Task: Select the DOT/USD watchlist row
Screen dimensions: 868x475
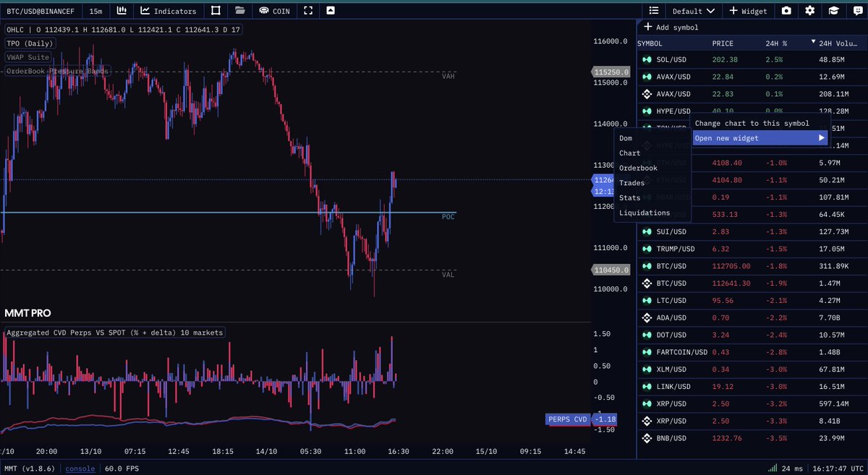Action: pyautogui.click(x=752, y=335)
